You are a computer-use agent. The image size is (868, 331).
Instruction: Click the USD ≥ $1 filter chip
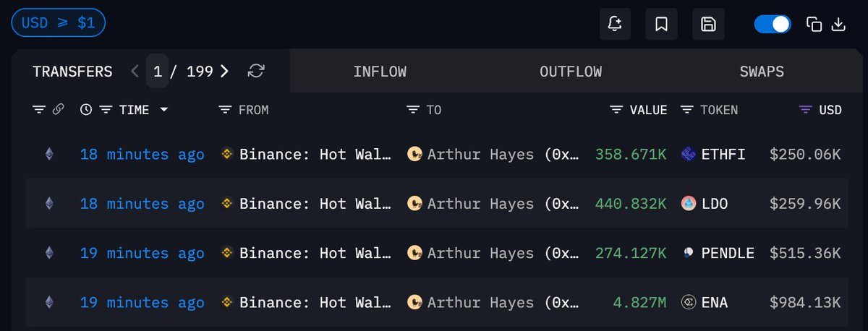tap(59, 23)
